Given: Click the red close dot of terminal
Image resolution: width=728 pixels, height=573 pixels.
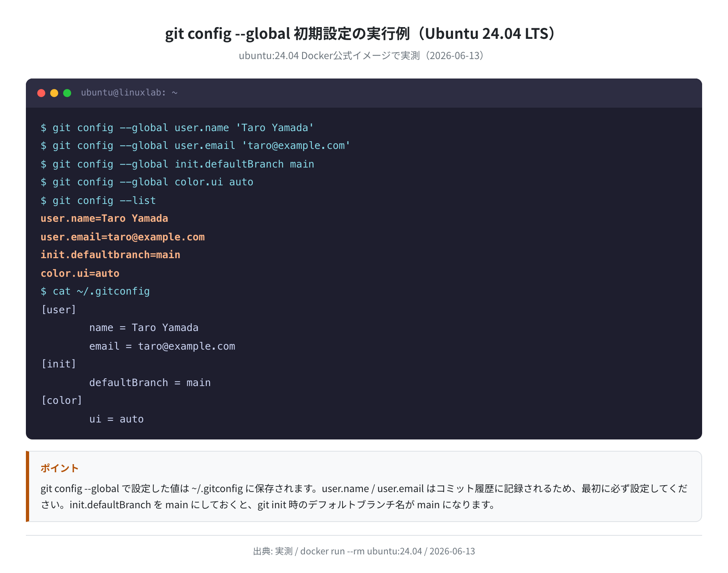Looking at the screenshot, I should click(x=41, y=93).
